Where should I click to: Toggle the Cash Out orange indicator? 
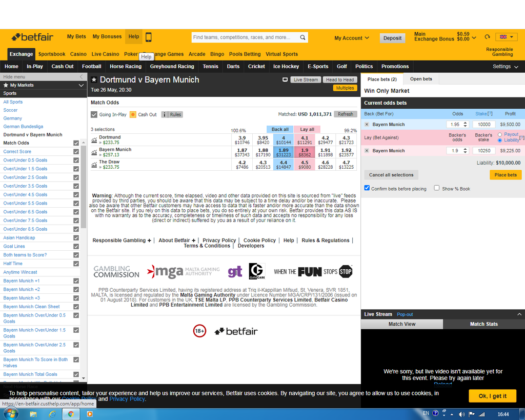click(x=133, y=114)
